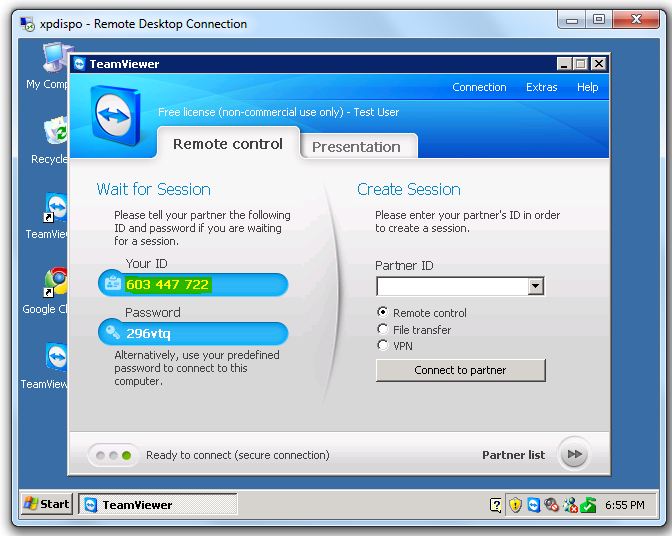Click the TeamViewer title bar icon

[x=79, y=64]
